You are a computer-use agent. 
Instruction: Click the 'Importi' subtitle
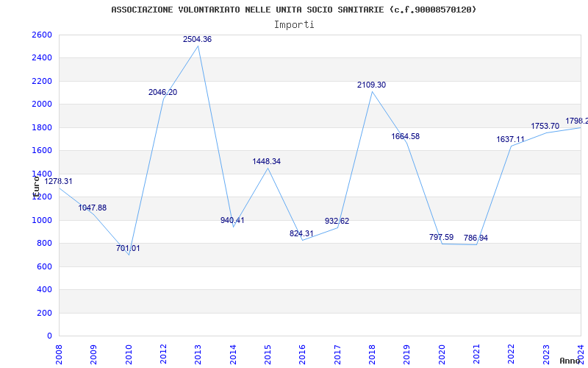pyautogui.click(x=294, y=25)
